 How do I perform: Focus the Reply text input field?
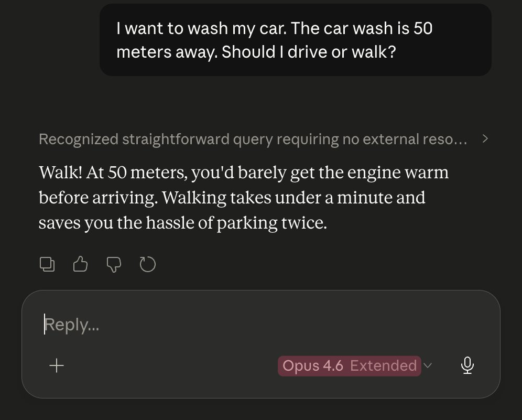point(210,325)
